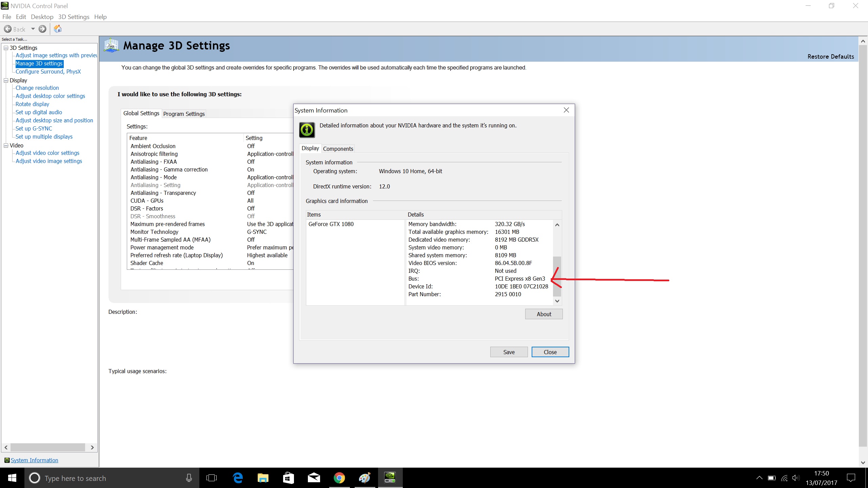The height and width of the screenshot is (488, 868).
Task: Select Rotate display
Action: coord(32,104)
